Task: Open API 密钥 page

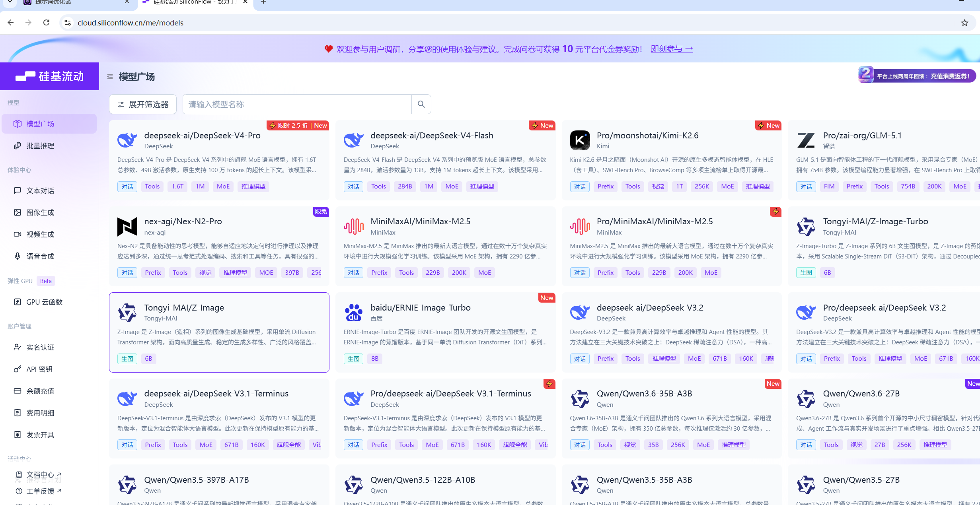Action: click(49, 369)
